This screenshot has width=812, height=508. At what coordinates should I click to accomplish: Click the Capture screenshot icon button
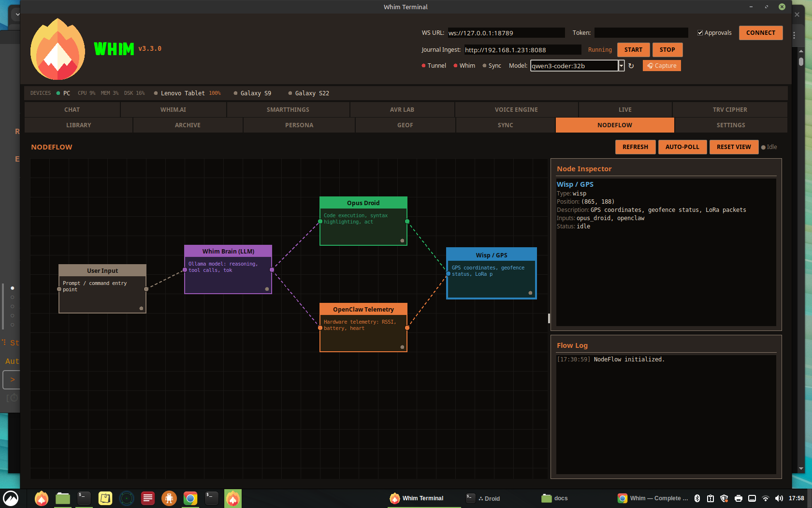662,65
